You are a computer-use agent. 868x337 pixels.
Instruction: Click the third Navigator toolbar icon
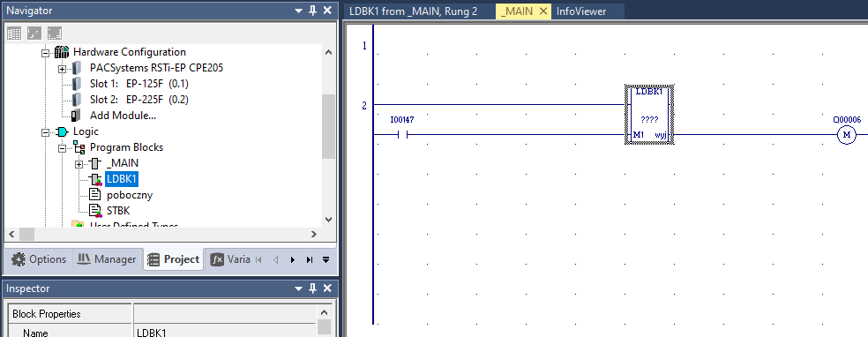tap(55, 34)
